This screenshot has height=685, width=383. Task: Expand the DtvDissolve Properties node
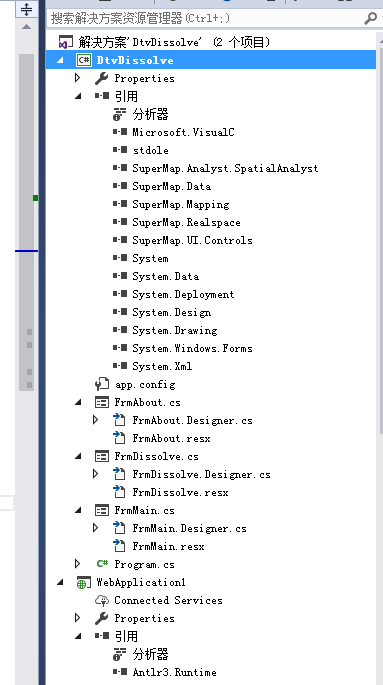pyautogui.click(x=78, y=78)
